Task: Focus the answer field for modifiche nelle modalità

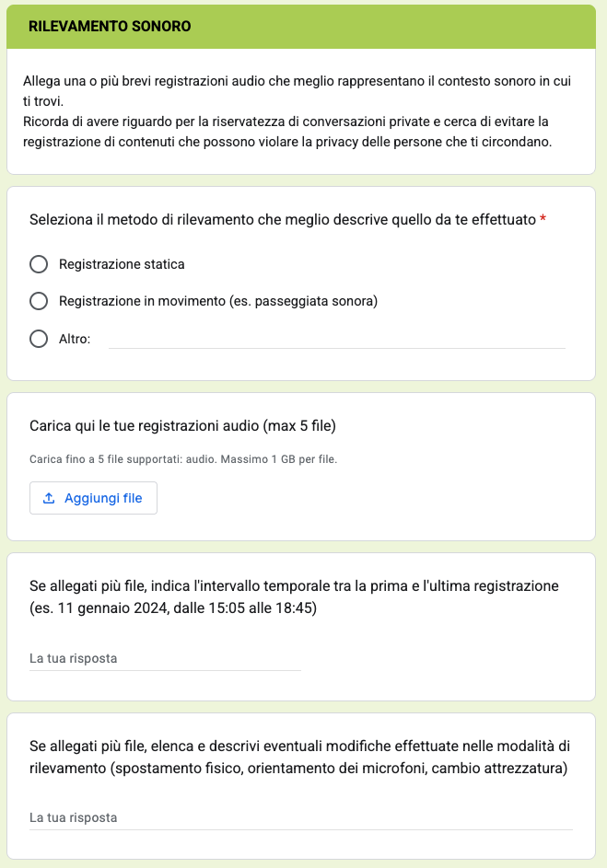Action: (300, 817)
